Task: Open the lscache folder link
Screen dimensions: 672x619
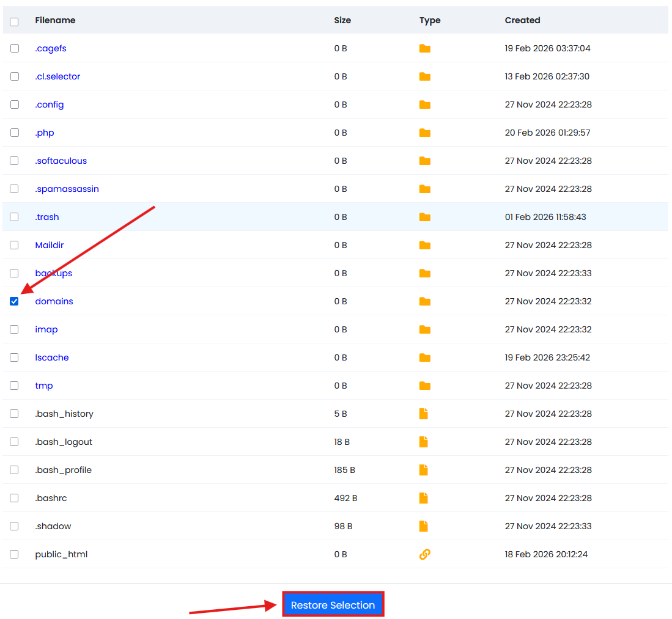Action: pyautogui.click(x=52, y=357)
